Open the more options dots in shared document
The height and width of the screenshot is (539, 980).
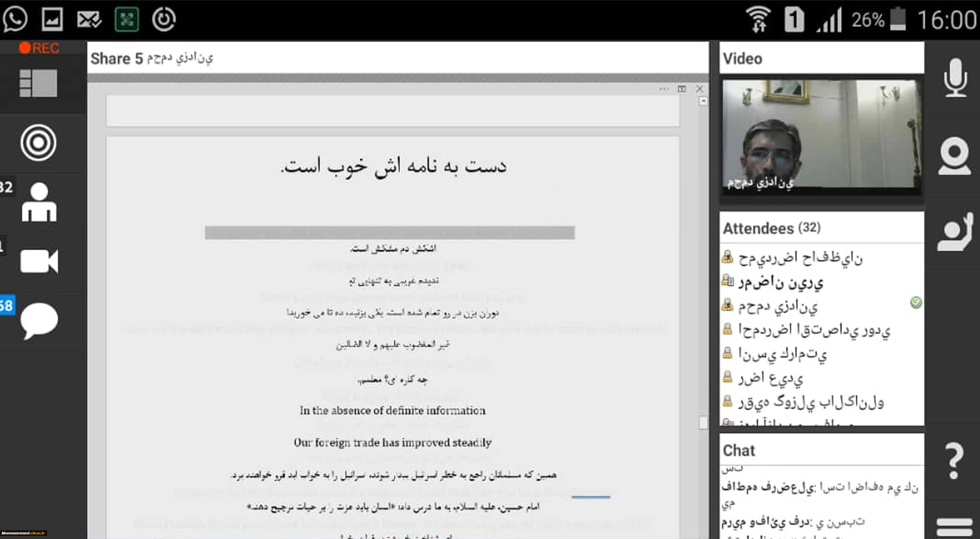tap(664, 89)
